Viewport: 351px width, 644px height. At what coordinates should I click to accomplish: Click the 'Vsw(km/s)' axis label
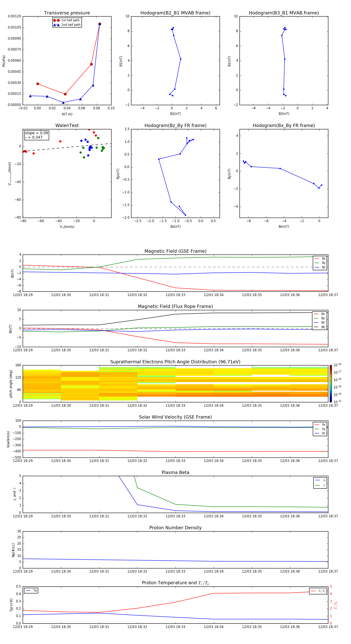click(x=8, y=439)
